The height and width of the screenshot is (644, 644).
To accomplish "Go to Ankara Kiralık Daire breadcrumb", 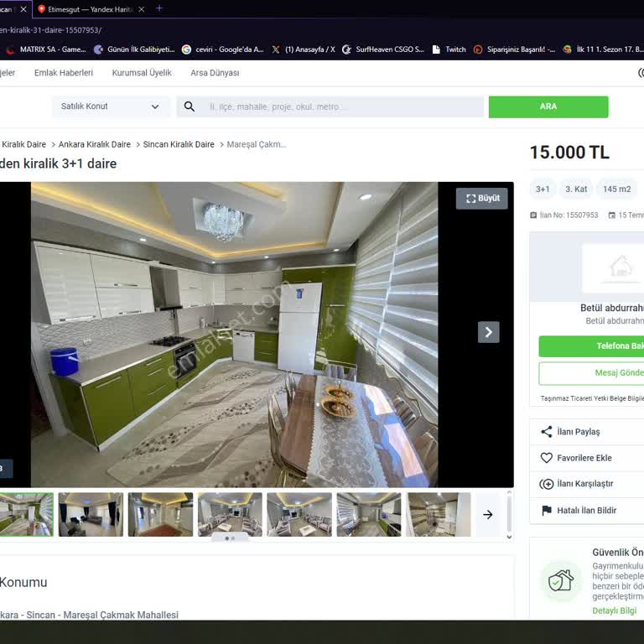I will click(95, 144).
